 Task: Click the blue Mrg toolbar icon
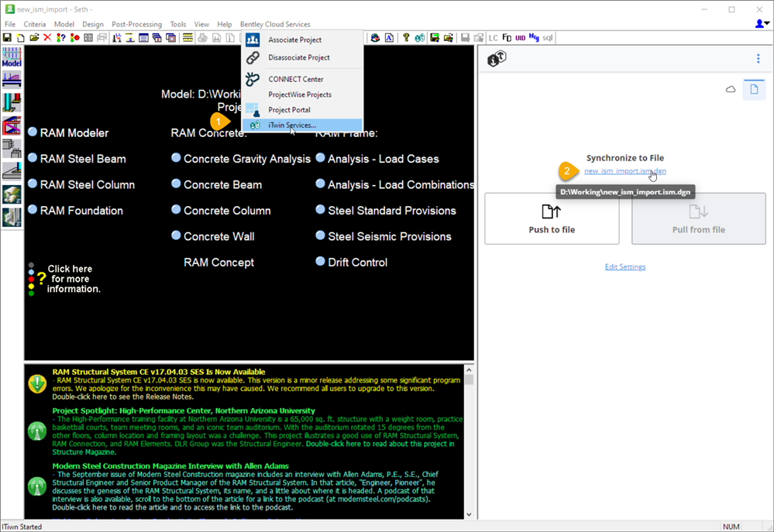[x=534, y=37]
